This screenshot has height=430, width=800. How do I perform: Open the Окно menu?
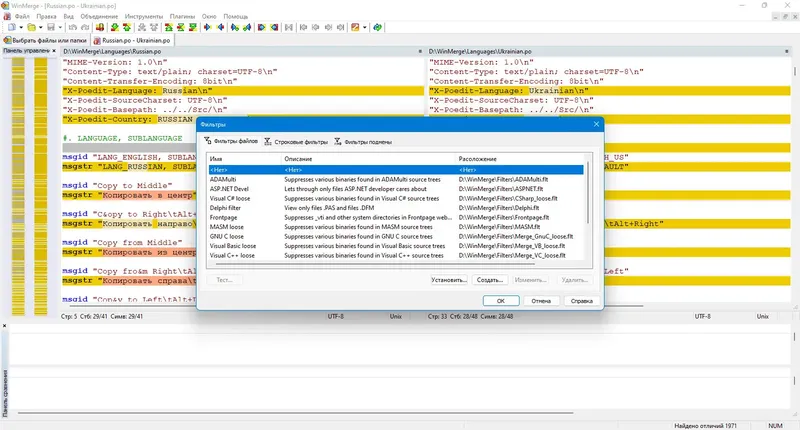tap(209, 16)
